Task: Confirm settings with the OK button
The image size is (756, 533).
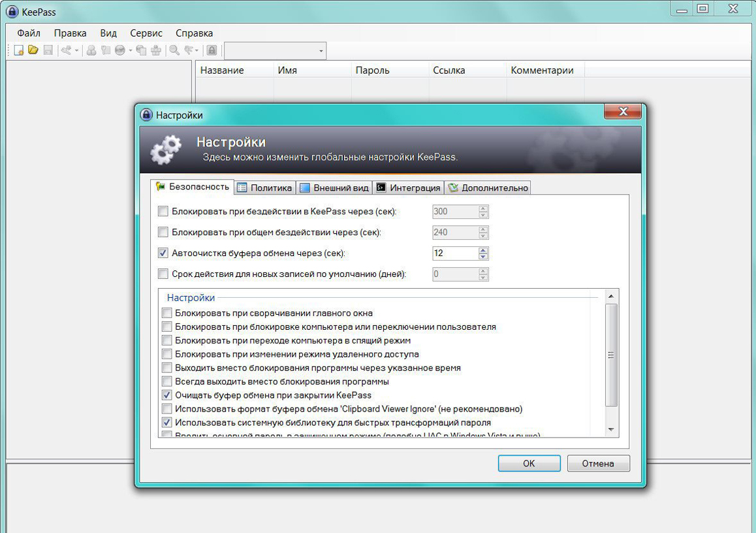Action: pyautogui.click(x=529, y=463)
